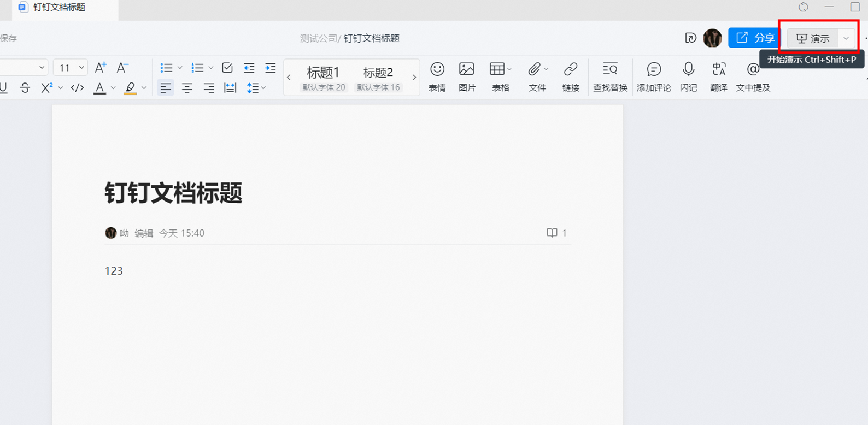Screen dimensions: 868x425
Task: Center align the text
Action: (x=187, y=88)
